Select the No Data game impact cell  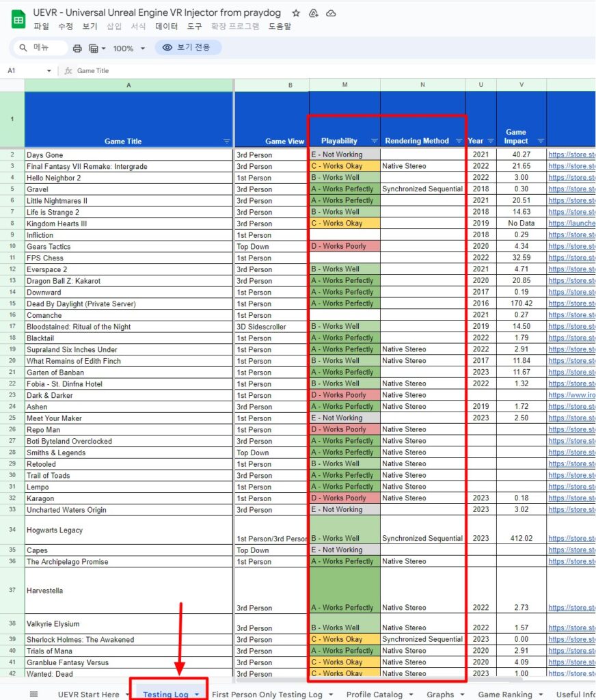click(x=521, y=224)
